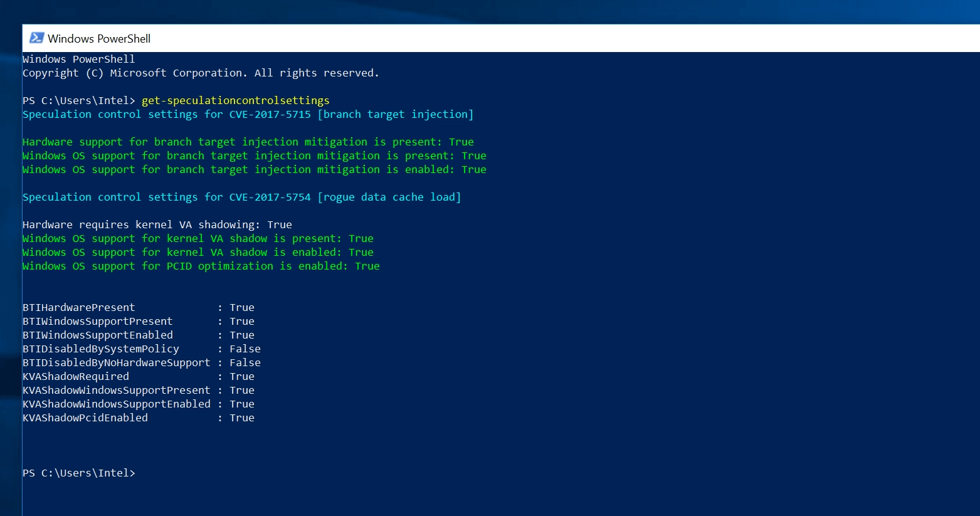Click 'kernel VA shadow is enabled: True' line
The image size is (980, 516).
pyautogui.click(x=198, y=253)
